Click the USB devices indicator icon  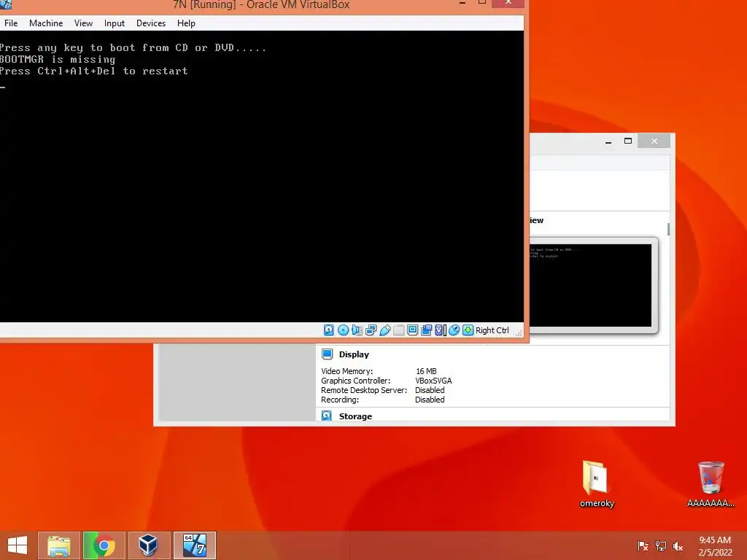(385, 330)
